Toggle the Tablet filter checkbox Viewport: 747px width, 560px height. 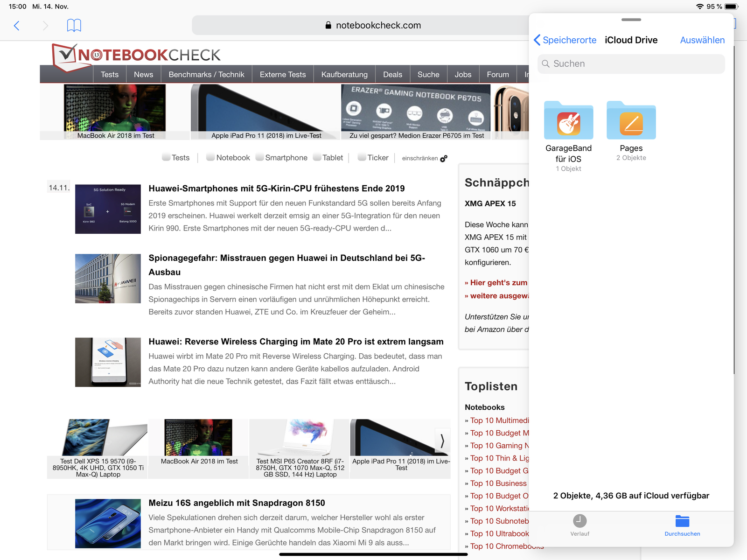tap(317, 157)
